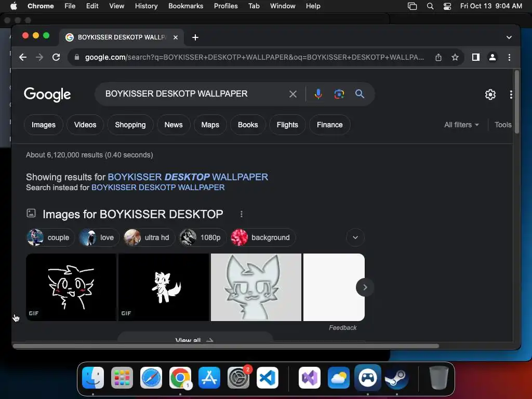Image resolution: width=532 pixels, height=399 pixels.
Task: Open Finder from the Dock
Action: tap(93, 378)
